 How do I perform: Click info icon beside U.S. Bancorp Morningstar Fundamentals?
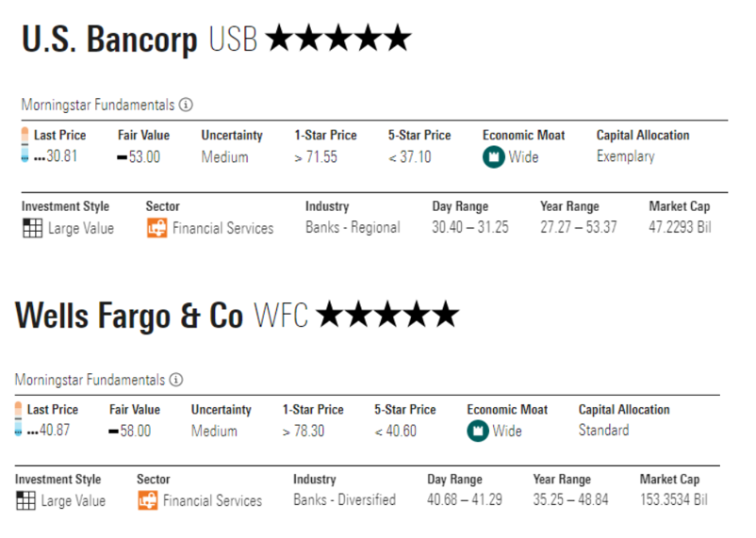click(x=186, y=105)
